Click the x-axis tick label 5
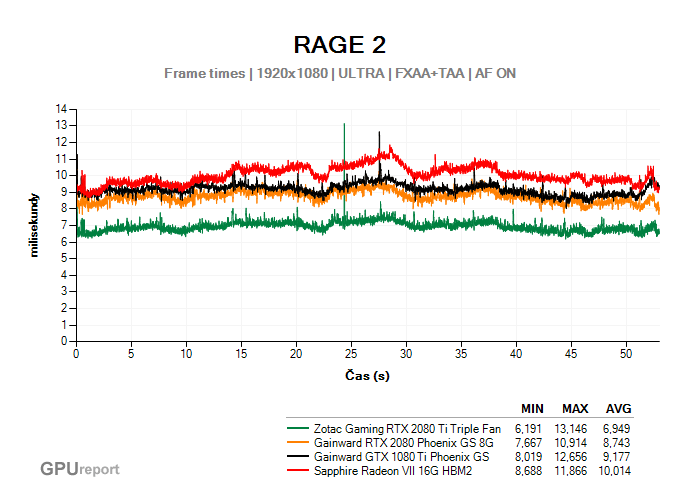680x500 pixels. coord(131,354)
